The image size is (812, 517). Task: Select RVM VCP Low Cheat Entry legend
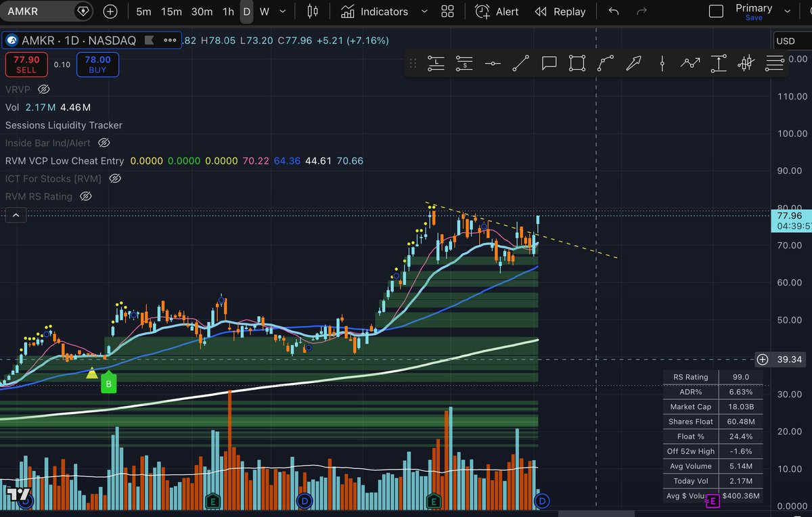(x=64, y=161)
